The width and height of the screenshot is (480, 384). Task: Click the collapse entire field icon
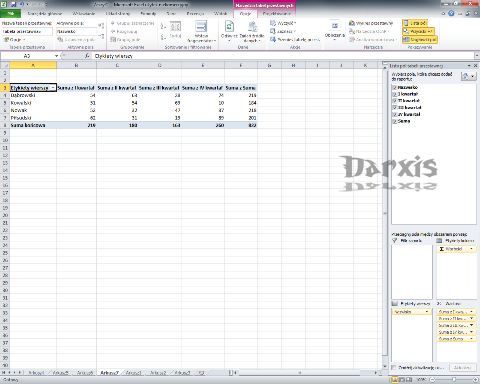101,36
